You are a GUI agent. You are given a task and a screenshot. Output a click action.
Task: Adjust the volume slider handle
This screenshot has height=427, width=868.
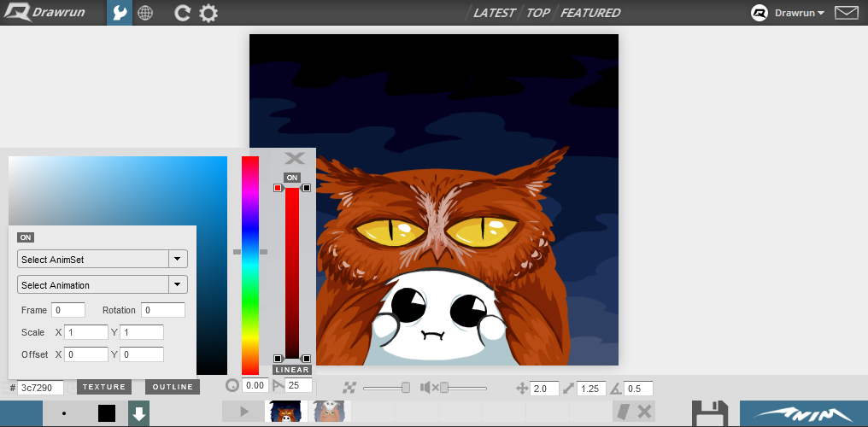point(444,388)
